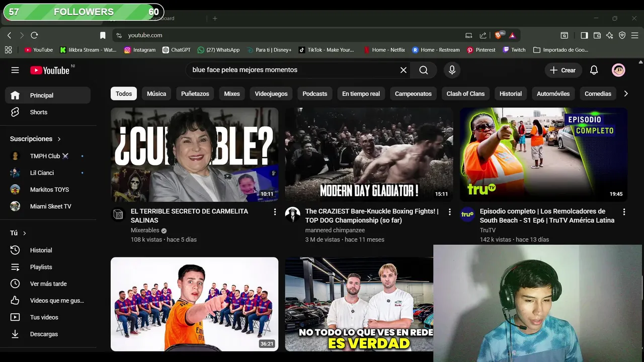Open the YouTube guide hamburger menu
The width and height of the screenshot is (644, 362).
(x=15, y=70)
